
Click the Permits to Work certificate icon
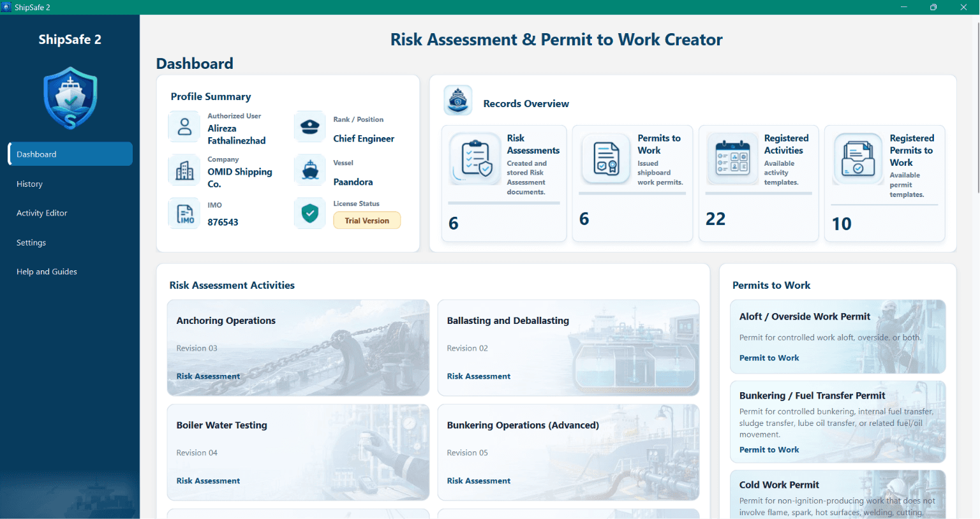606,158
